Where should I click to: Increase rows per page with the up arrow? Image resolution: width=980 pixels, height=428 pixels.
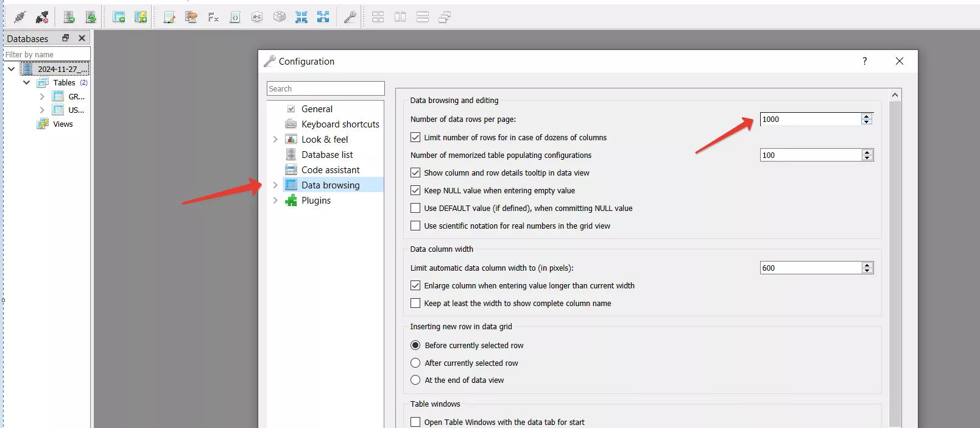[867, 116]
